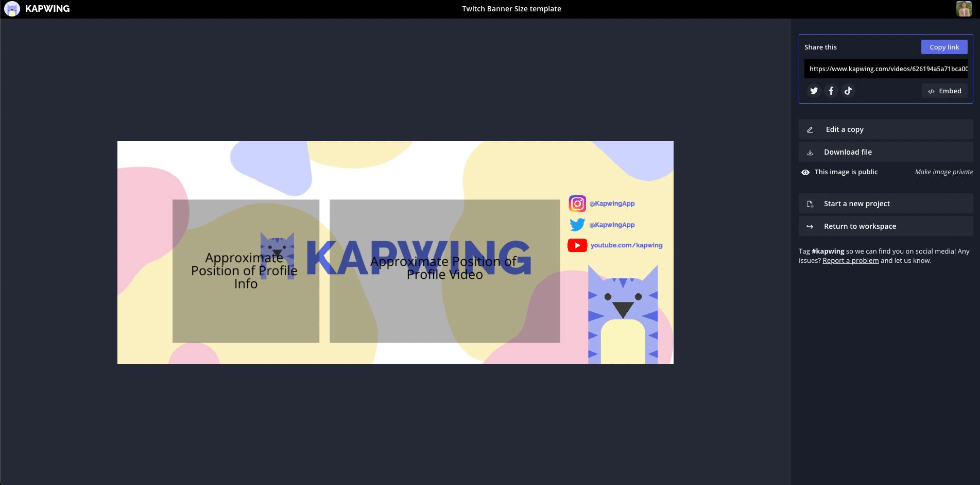
Task: Share to TikTok icon
Action: [848, 91]
